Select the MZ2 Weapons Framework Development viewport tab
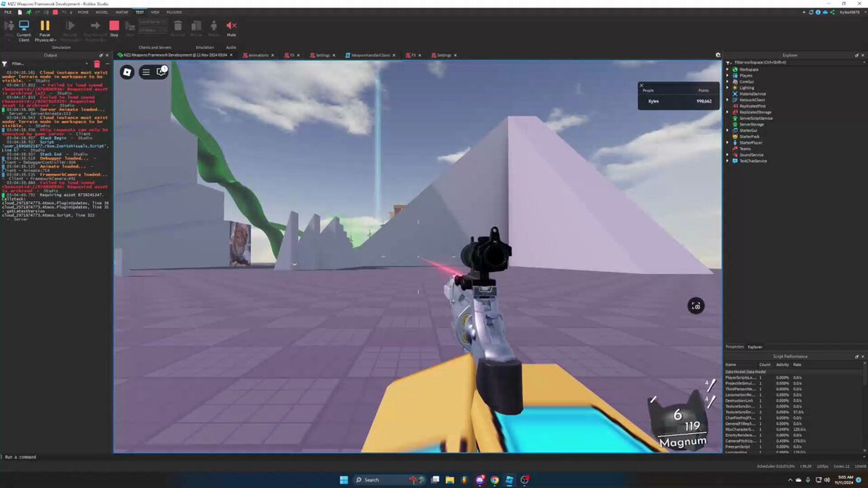868x488 pixels. tap(177, 55)
